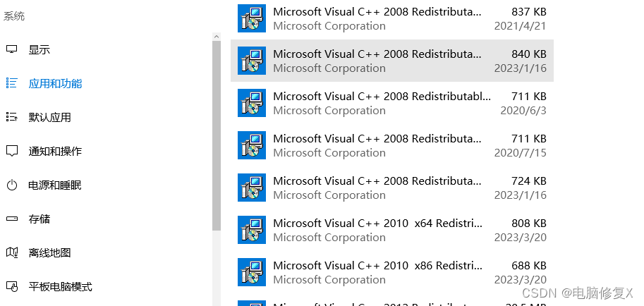Click the 离线地图 map icon
644x306 pixels.
(12, 252)
